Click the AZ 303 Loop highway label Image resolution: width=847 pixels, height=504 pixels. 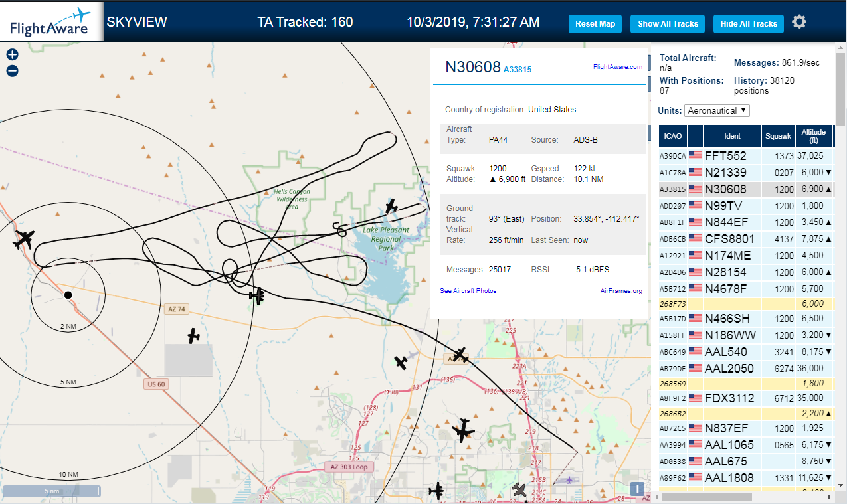tap(349, 467)
